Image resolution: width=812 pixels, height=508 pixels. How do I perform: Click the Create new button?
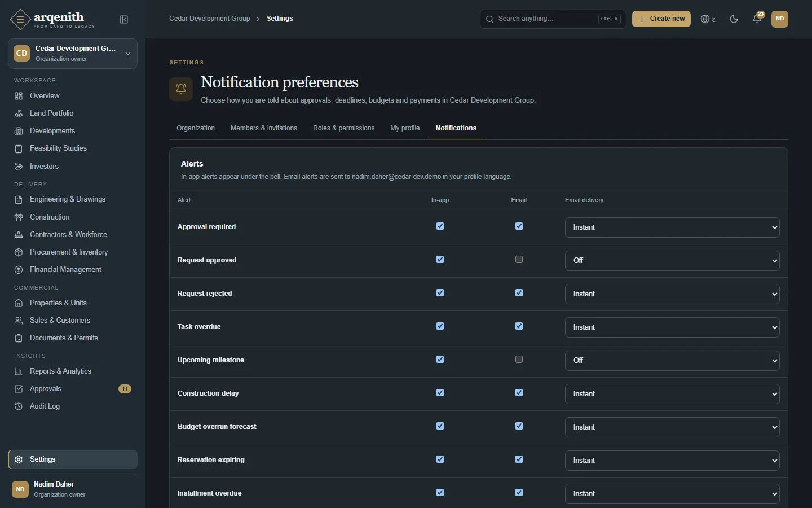tap(661, 19)
